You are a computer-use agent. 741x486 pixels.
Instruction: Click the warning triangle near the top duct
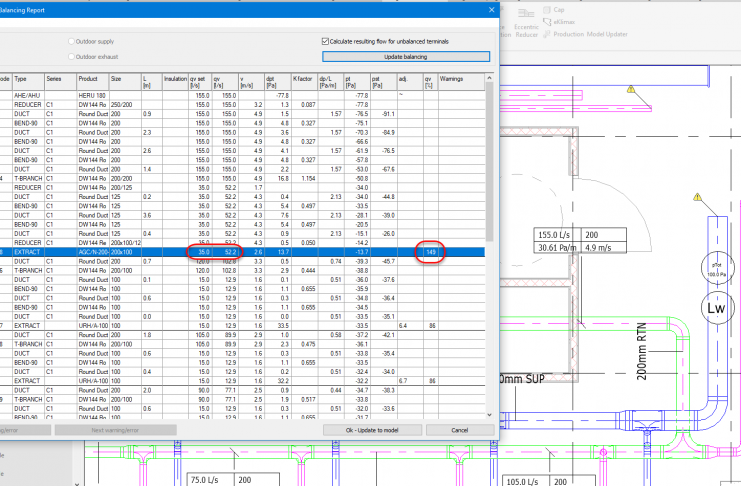[x=633, y=90]
